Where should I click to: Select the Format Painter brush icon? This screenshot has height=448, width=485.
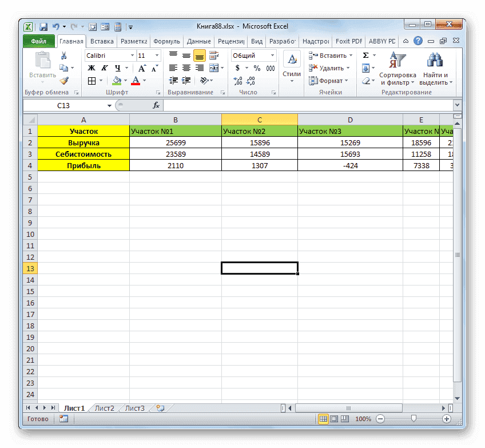click(x=64, y=81)
